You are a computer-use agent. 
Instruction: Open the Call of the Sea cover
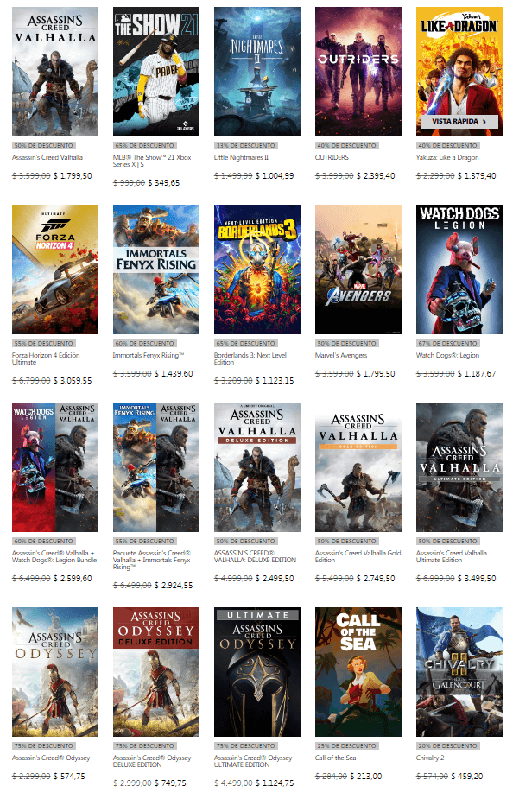pyautogui.click(x=358, y=672)
